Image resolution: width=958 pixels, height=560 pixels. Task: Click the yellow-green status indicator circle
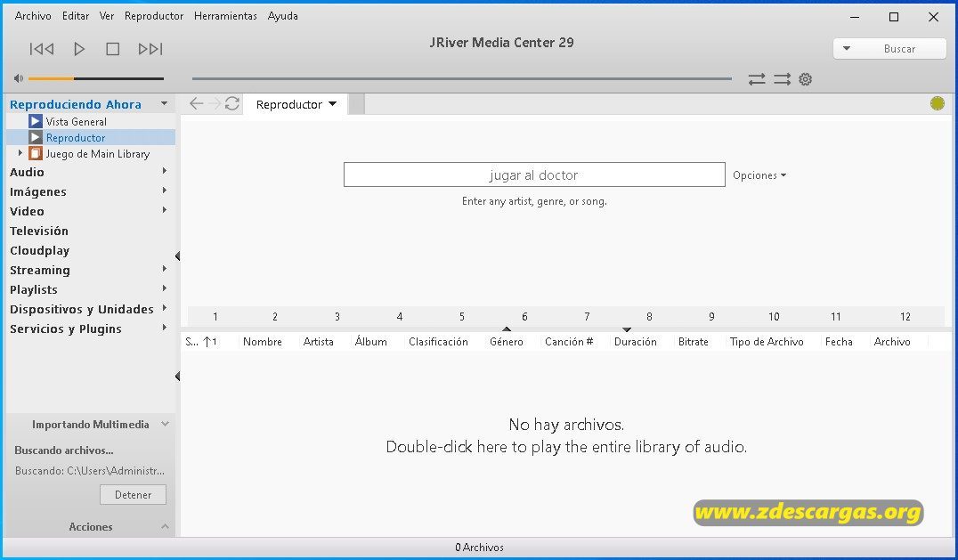click(x=938, y=103)
